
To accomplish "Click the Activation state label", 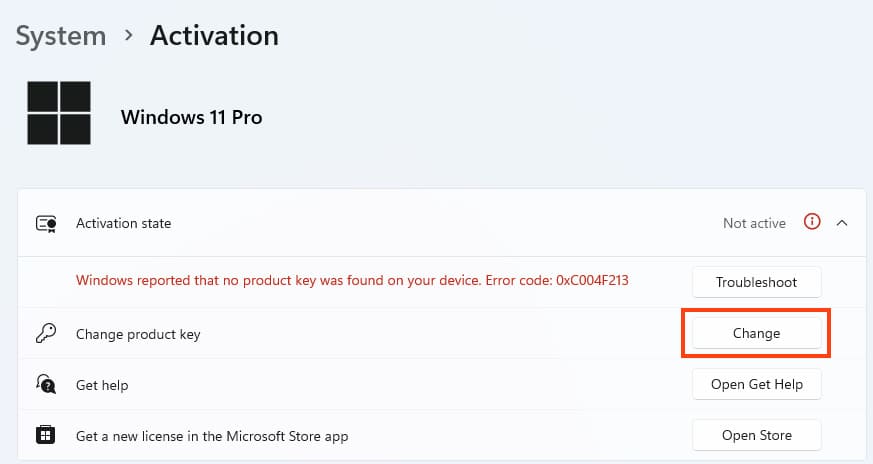I will coord(123,223).
